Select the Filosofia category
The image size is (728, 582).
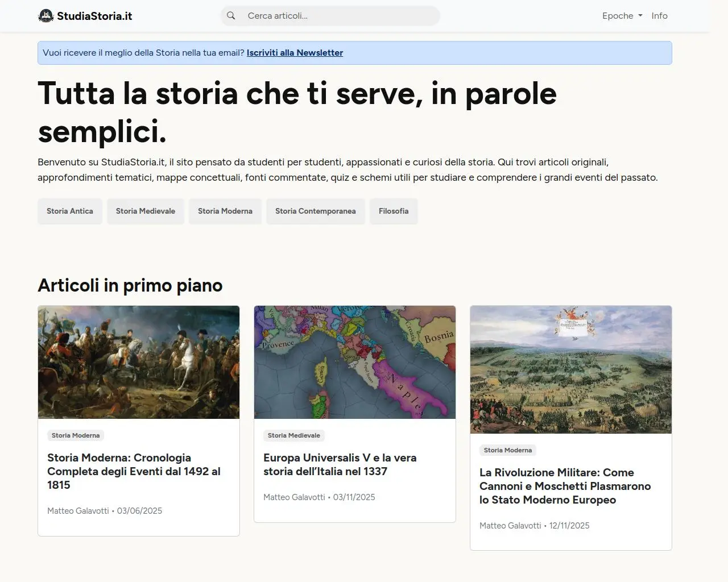[393, 211]
